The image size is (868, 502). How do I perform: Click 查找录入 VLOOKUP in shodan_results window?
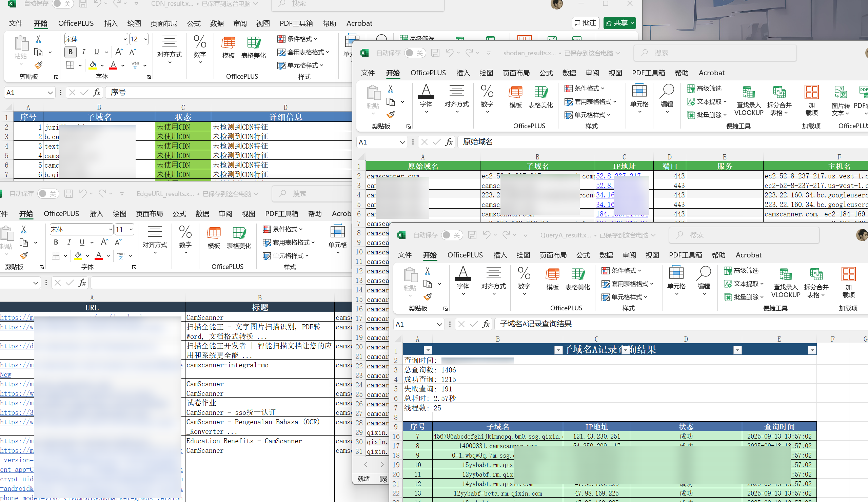(x=749, y=101)
